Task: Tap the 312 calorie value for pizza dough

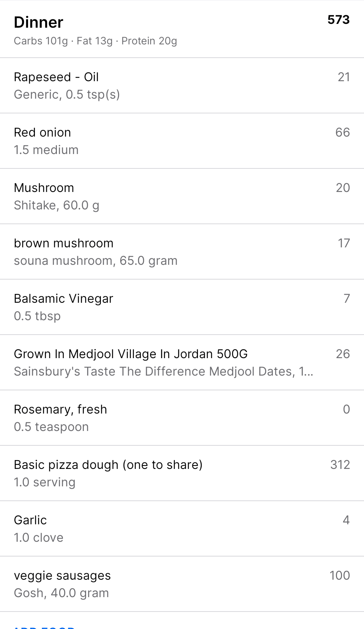Action: (x=340, y=465)
